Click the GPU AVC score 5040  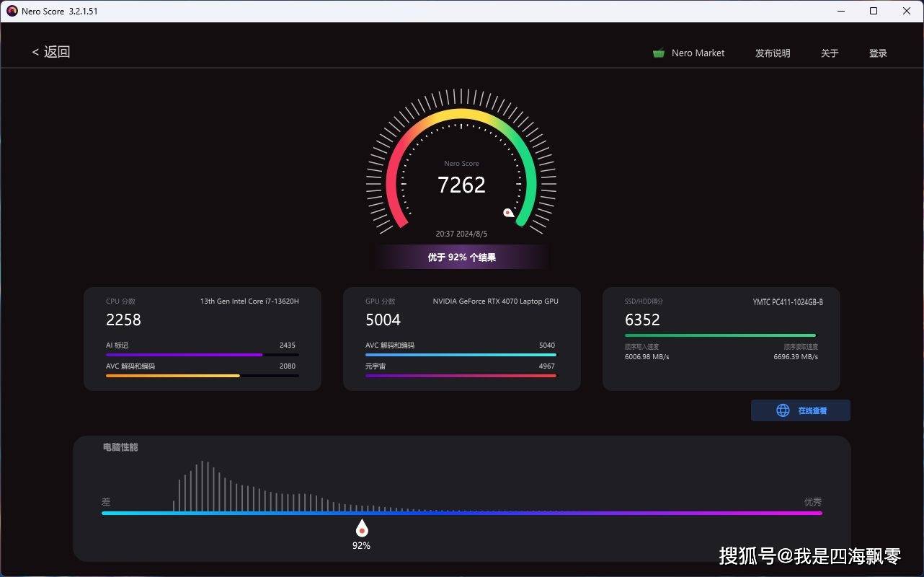coord(547,345)
